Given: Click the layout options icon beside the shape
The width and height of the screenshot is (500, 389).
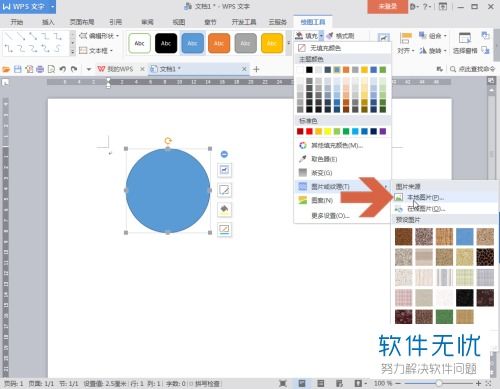Looking at the screenshot, I should pyautogui.click(x=224, y=170).
